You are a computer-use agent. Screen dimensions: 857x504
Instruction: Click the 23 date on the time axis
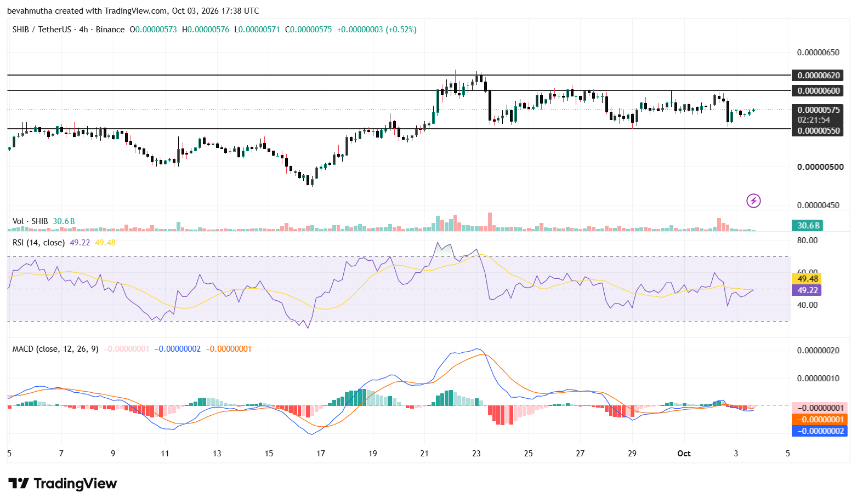point(476,453)
